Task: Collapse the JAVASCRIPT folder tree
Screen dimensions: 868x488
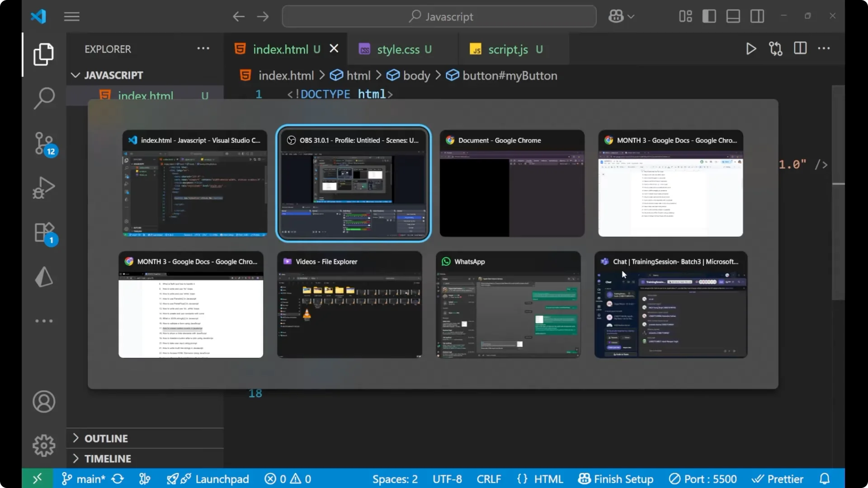Action: pos(113,75)
